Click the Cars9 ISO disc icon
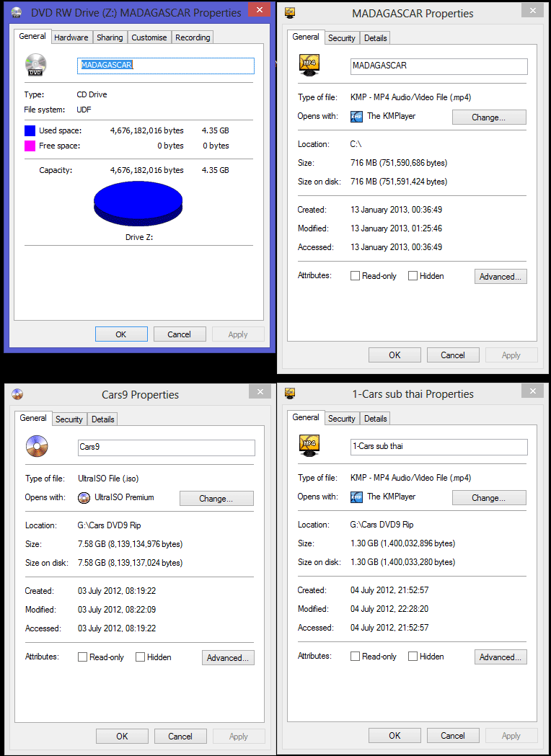 (37, 446)
